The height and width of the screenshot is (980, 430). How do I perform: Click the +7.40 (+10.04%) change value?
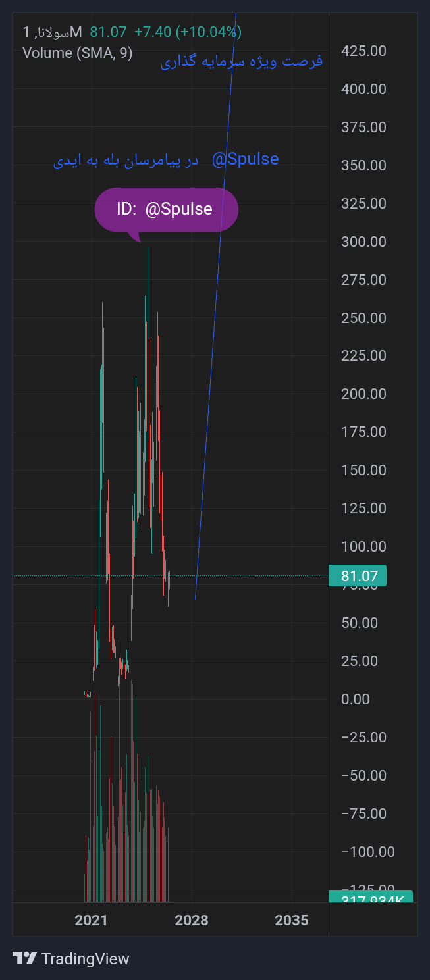tap(188, 32)
